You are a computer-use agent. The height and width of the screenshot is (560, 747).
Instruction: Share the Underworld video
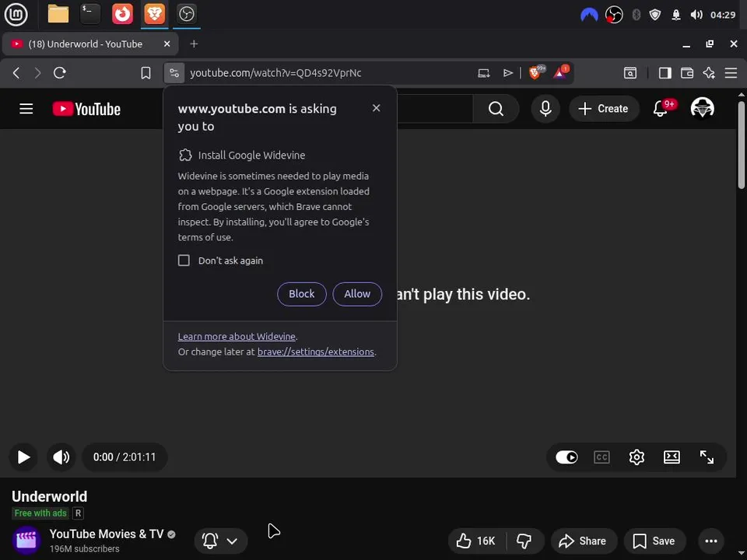click(x=584, y=541)
